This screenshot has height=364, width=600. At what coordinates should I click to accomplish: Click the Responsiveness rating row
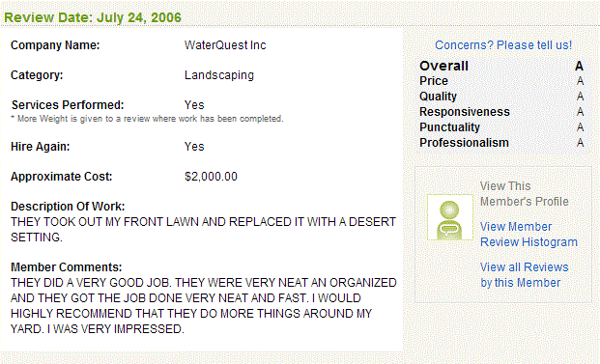(501, 112)
